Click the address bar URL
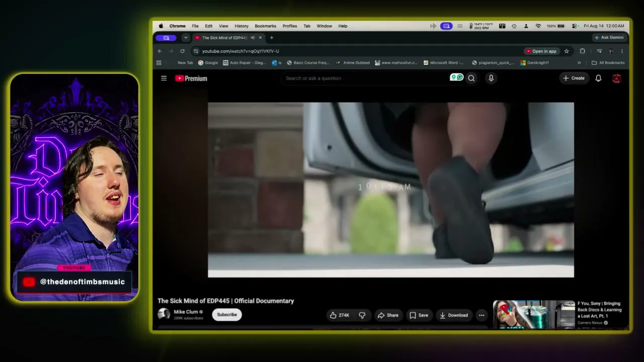 click(x=240, y=51)
